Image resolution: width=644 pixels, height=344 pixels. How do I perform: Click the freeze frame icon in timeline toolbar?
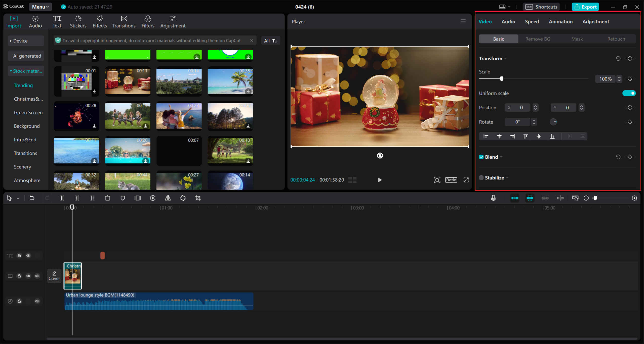point(138,198)
